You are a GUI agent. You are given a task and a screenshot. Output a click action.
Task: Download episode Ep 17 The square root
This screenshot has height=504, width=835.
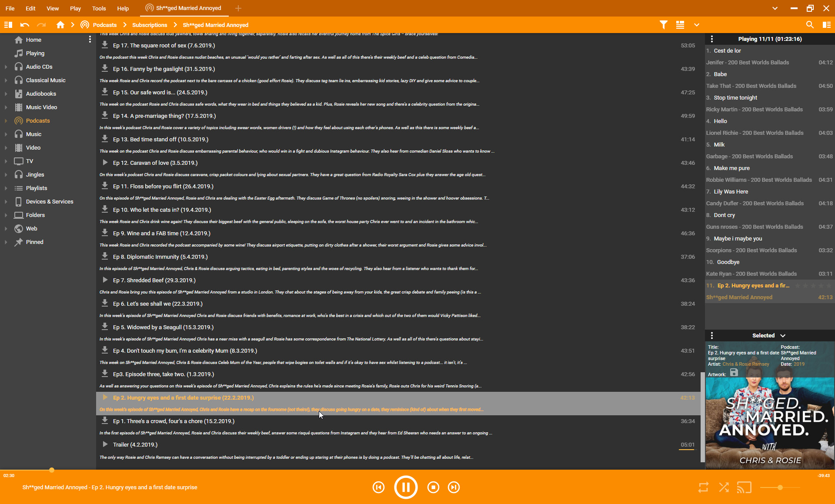(x=105, y=45)
